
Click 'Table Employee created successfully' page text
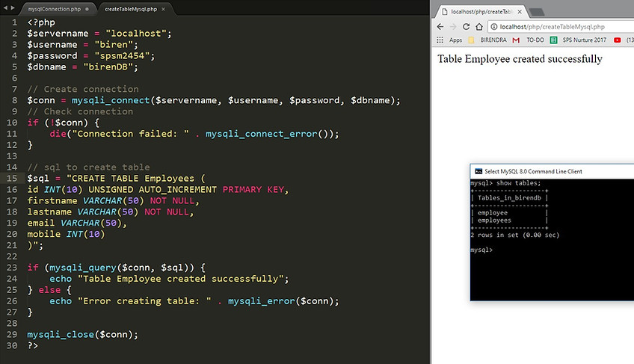(x=520, y=59)
